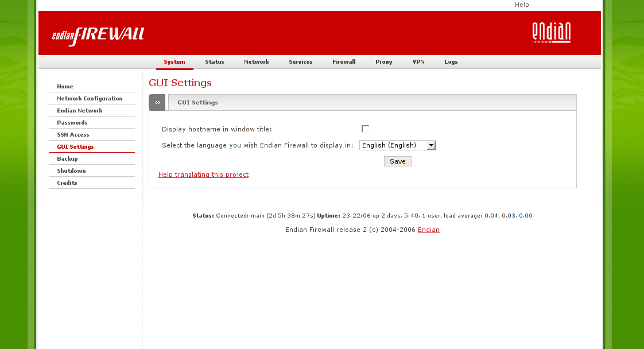Click the Status Connected main text
This screenshot has height=349, width=644.
254,216
